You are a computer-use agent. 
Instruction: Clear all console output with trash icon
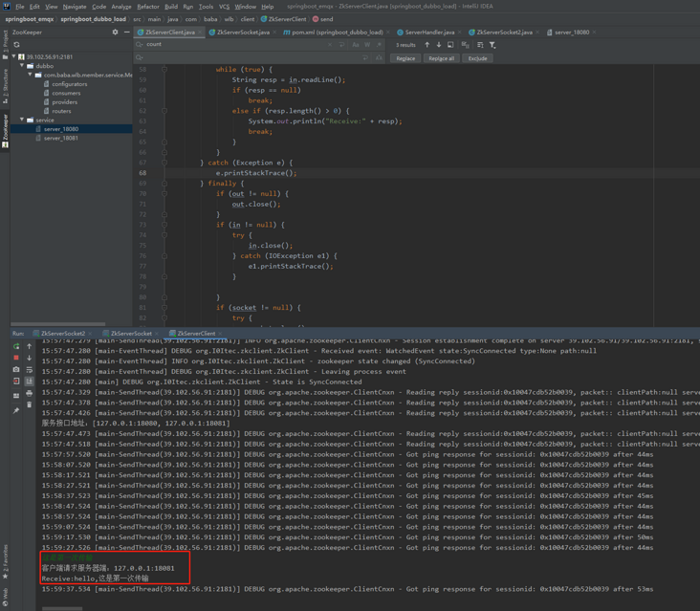point(29,404)
